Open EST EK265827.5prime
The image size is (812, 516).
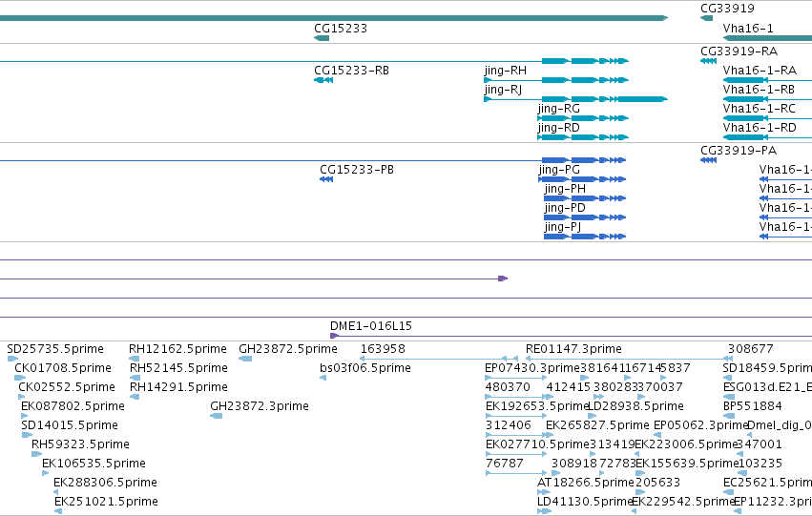coord(597,425)
